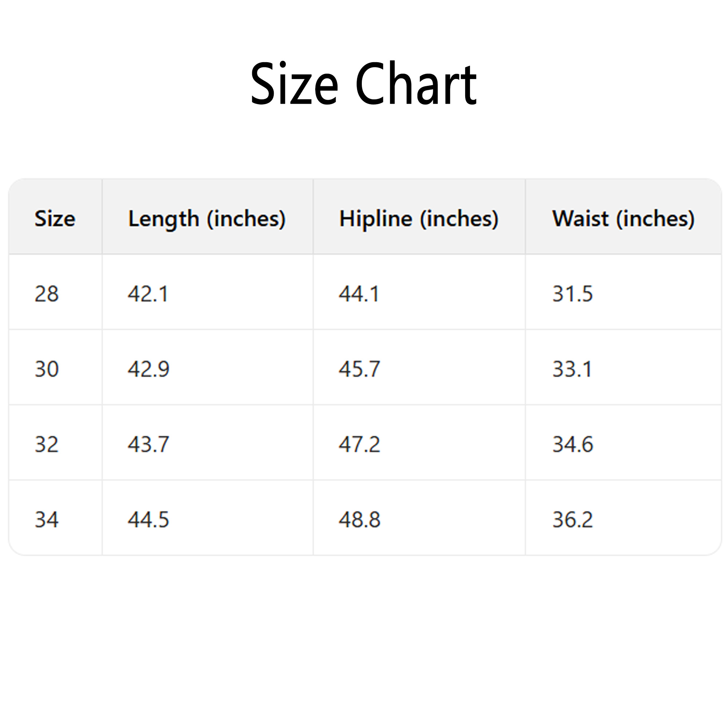Select the size 30 row label
The width and height of the screenshot is (728, 728).
point(47,368)
